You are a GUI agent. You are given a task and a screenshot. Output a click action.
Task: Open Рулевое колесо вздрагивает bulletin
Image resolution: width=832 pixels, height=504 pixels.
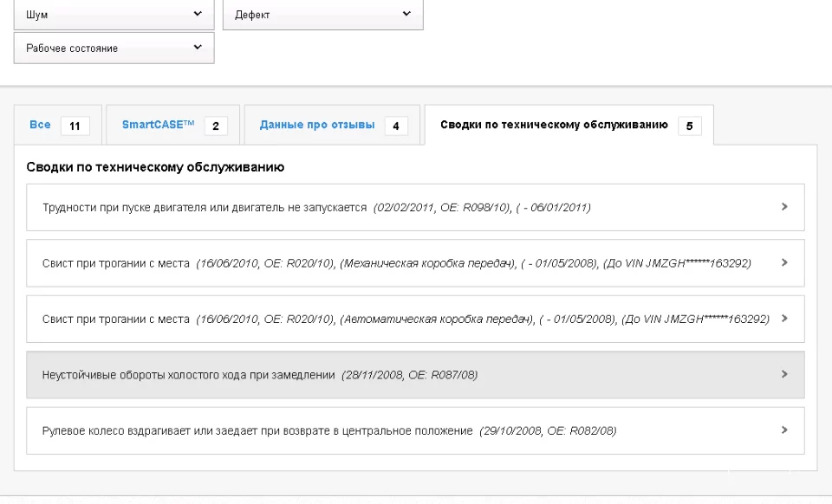257,430
